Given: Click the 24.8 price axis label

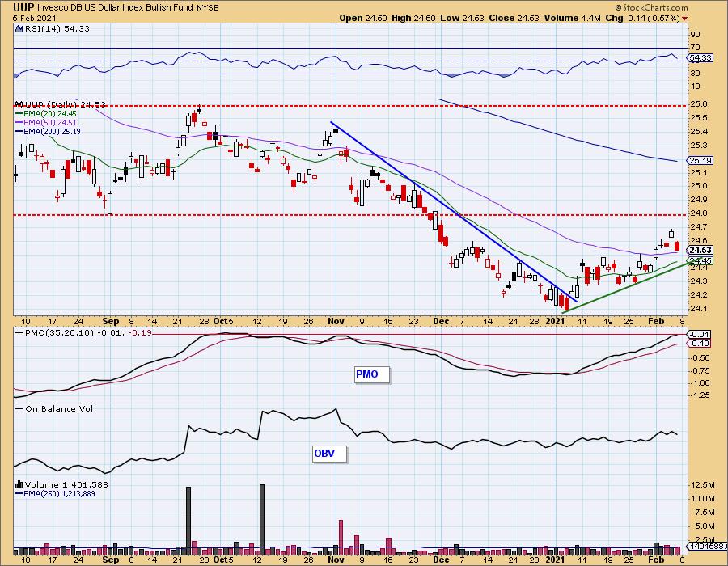Looking at the screenshot, I should click(698, 213).
